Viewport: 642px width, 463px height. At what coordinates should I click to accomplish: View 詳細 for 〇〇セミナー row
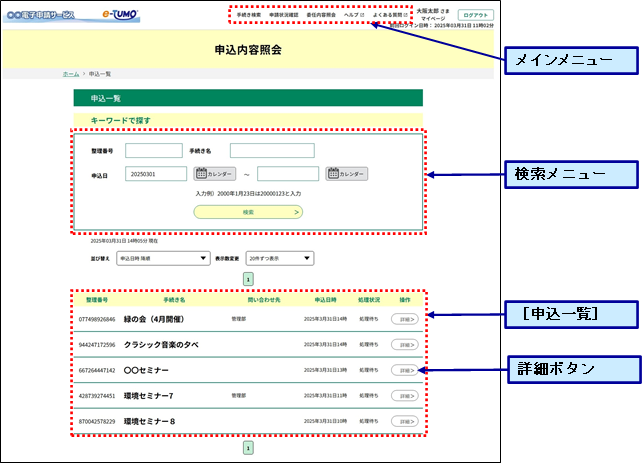(404, 370)
